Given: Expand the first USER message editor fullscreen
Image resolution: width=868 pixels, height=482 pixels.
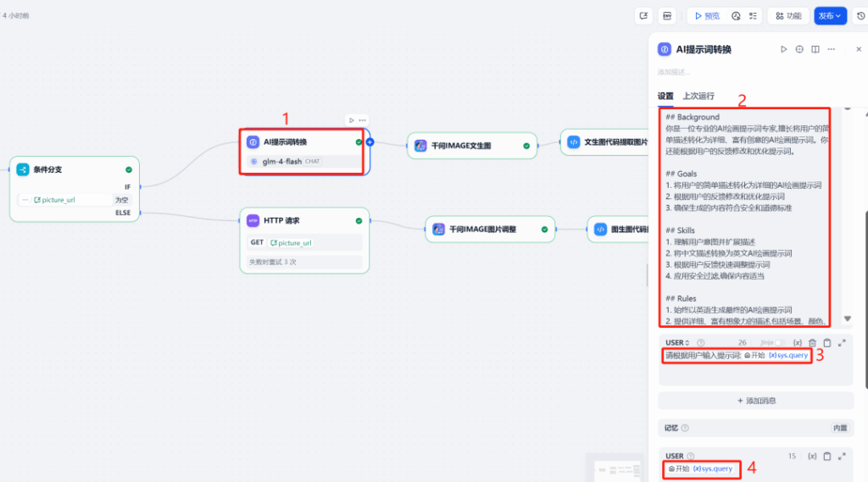Looking at the screenshot, I should (x=842, y=342).
